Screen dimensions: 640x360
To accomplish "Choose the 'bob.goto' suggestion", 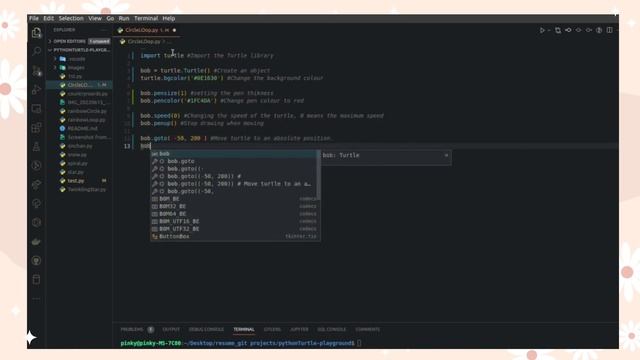I will (x=235, y=161).
